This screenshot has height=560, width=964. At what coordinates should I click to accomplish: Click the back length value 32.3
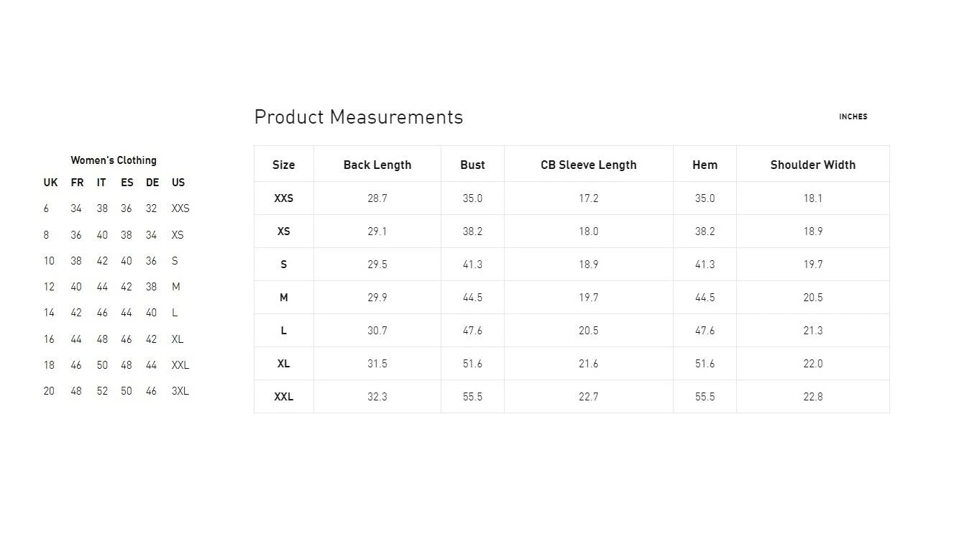(377, 397)
